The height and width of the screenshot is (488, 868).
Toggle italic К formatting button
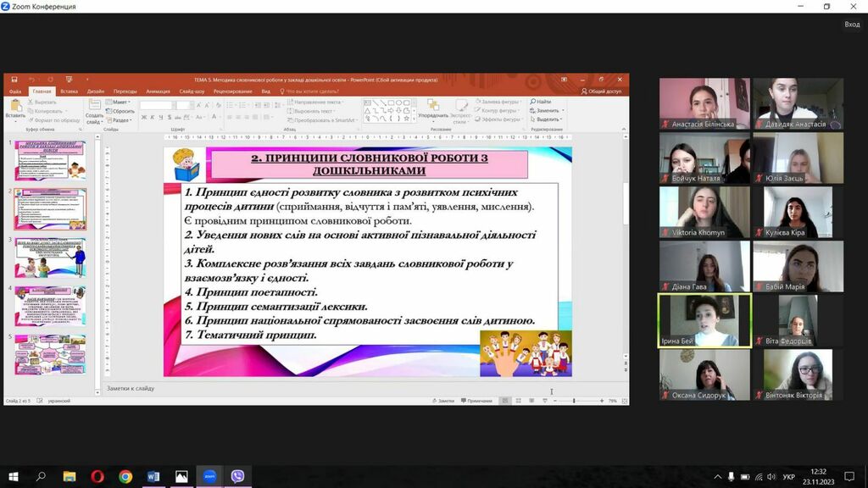coord(153,117)
